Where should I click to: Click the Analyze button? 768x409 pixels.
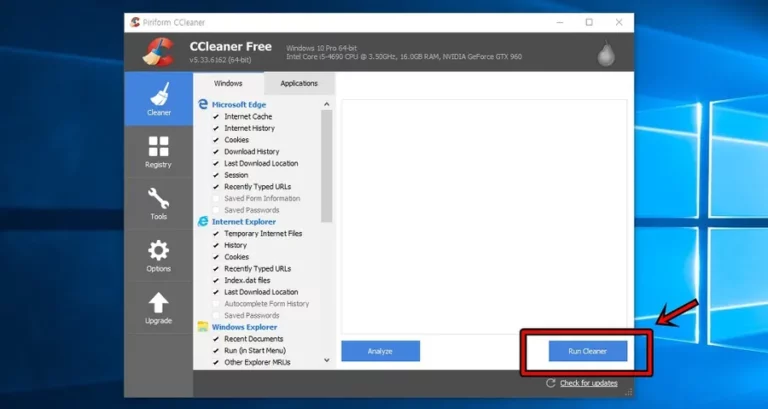[381, 351]
